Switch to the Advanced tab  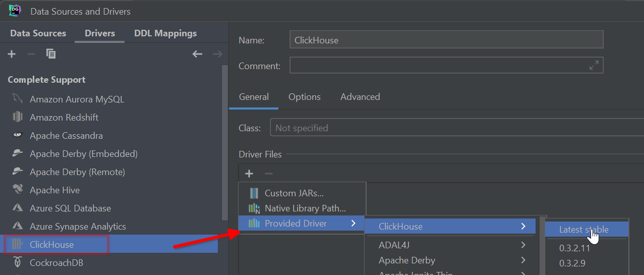(360, 97)
